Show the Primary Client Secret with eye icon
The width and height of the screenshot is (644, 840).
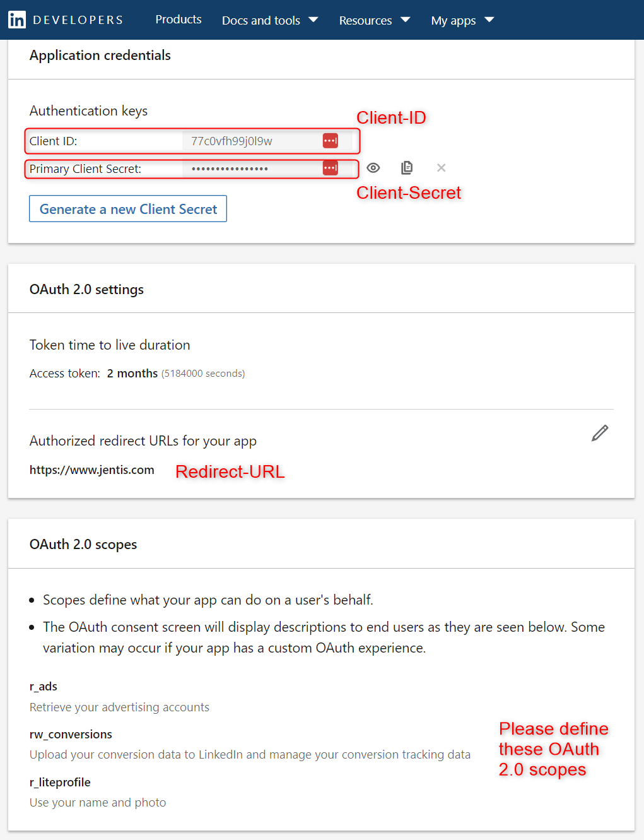tap(373, 168)
